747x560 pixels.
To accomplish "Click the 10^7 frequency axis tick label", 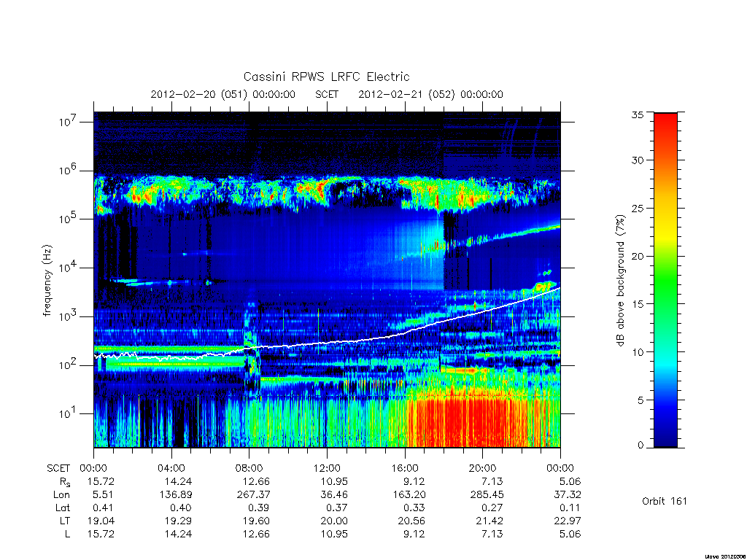I will pyautogui.click(x=68, y=122).
